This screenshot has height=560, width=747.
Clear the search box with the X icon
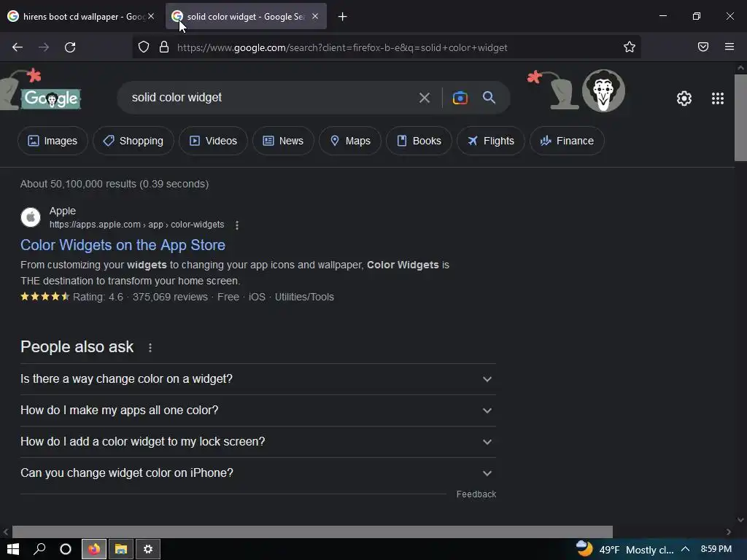coord(424,98)
